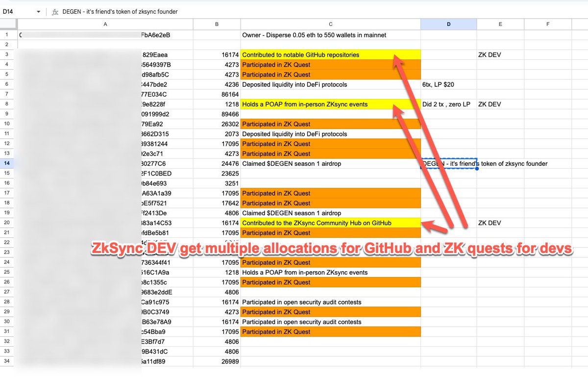The image size is (588, 382).
Task: Select row 14 header
Action: 7,163
